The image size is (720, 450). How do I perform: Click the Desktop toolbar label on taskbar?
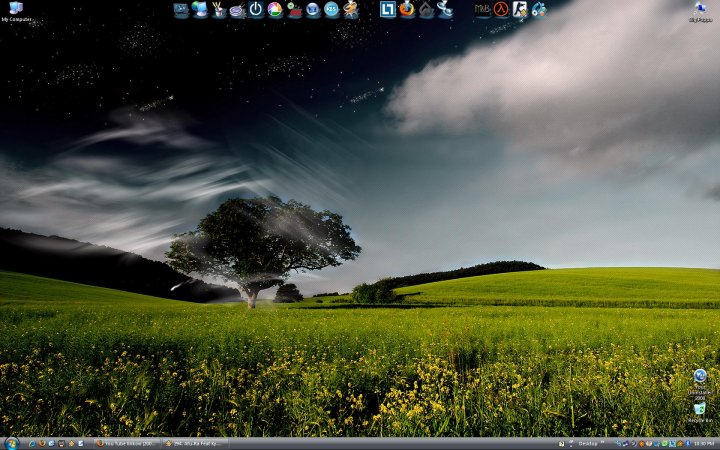[588, 444]
